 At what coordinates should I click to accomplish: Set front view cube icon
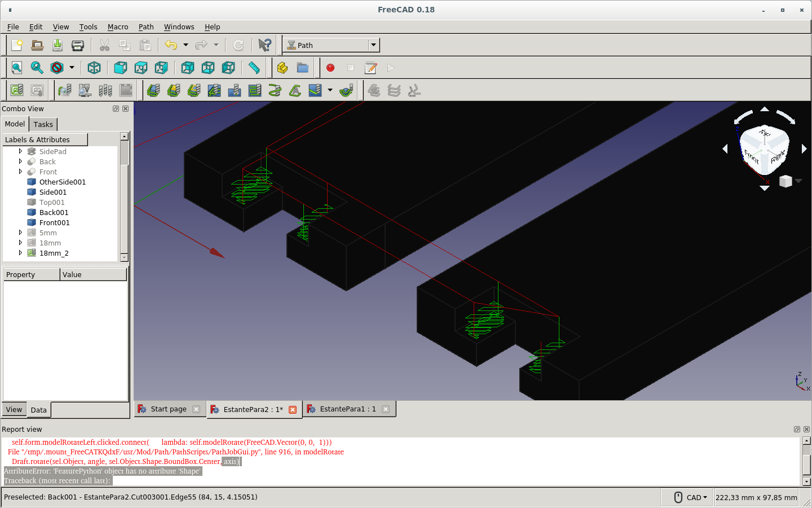point(121,68)
